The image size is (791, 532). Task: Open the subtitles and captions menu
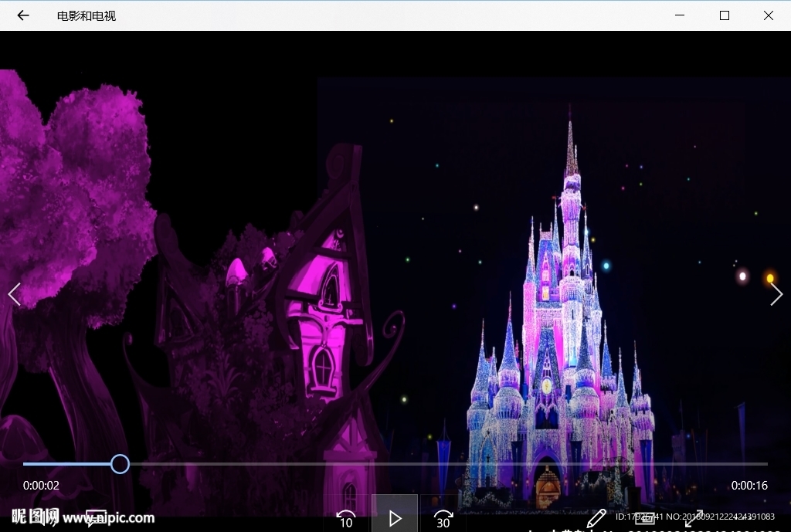pyautogui.click(x=96, y=518)
